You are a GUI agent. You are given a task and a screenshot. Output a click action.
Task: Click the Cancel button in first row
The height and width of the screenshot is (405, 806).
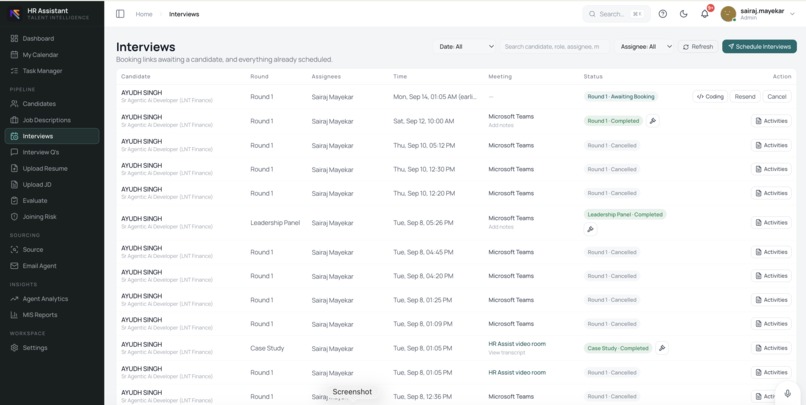tap(777, 97)
